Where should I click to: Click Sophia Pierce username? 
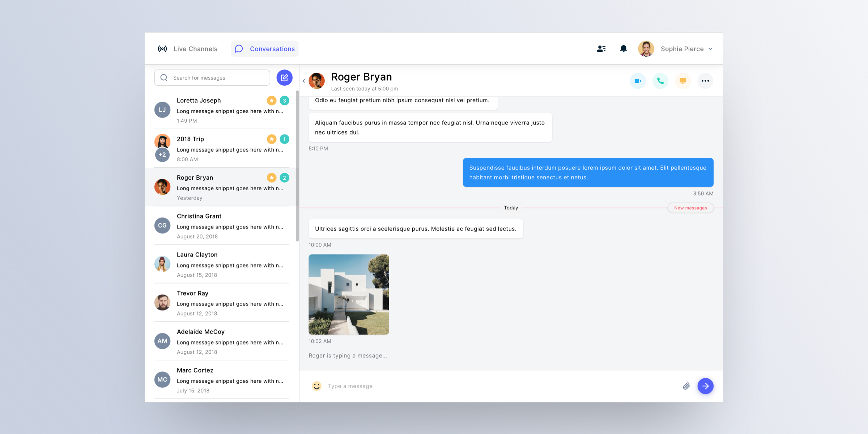pos(682,49)
